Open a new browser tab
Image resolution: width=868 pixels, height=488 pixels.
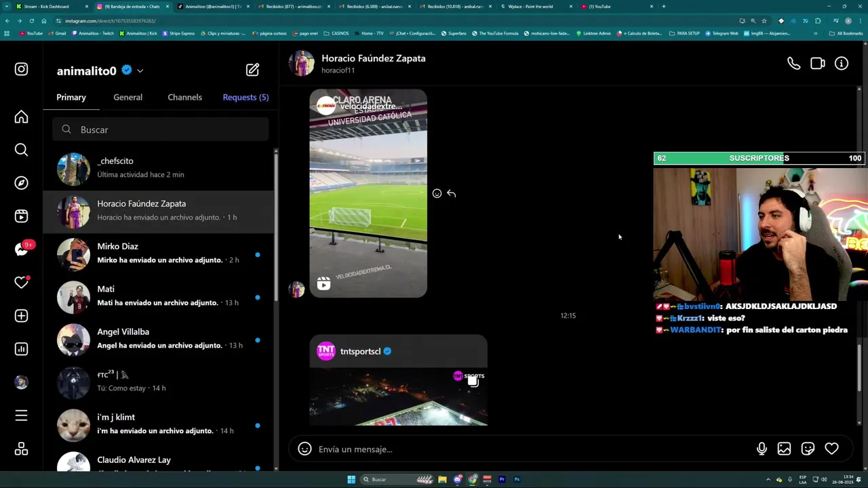tap(663, 6)
